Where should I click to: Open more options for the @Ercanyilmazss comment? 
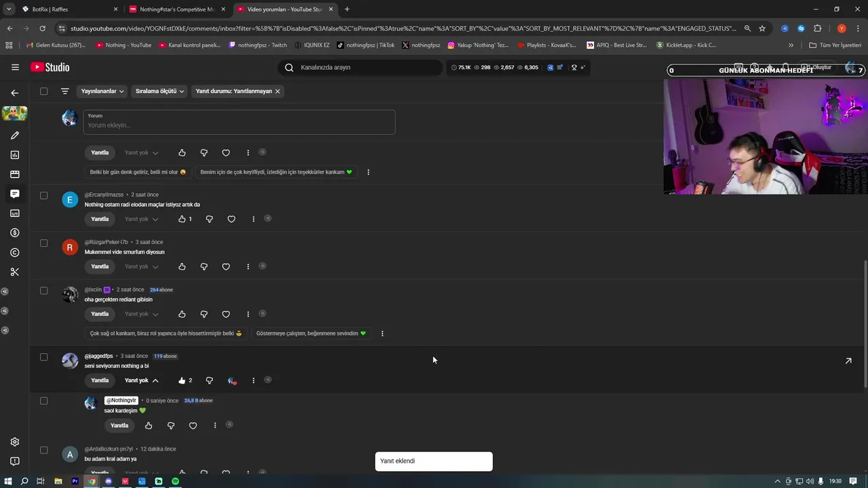(253, 219)
